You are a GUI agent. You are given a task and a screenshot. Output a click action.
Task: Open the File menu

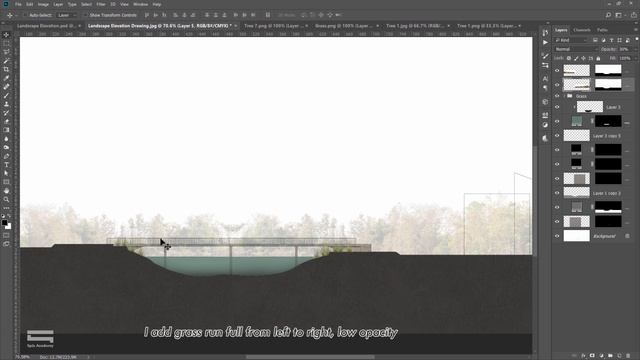18,4
